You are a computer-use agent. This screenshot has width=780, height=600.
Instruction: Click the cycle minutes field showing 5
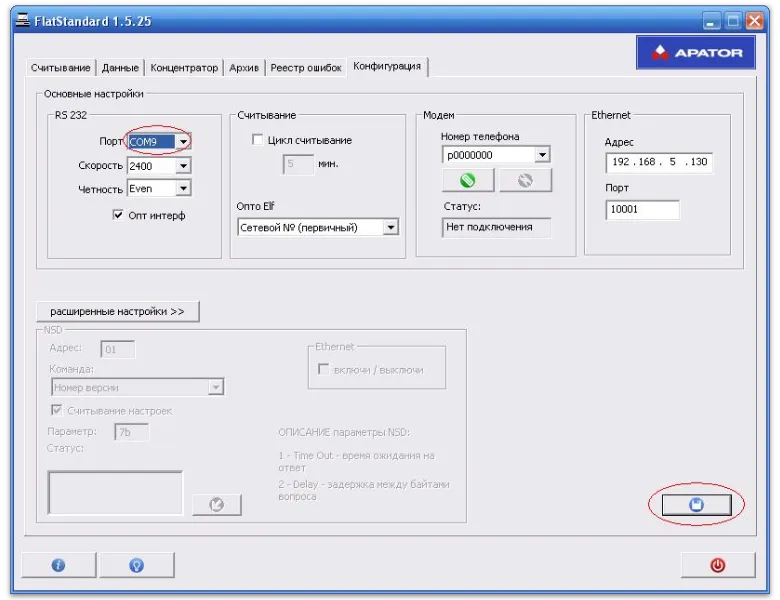point(298,164)
